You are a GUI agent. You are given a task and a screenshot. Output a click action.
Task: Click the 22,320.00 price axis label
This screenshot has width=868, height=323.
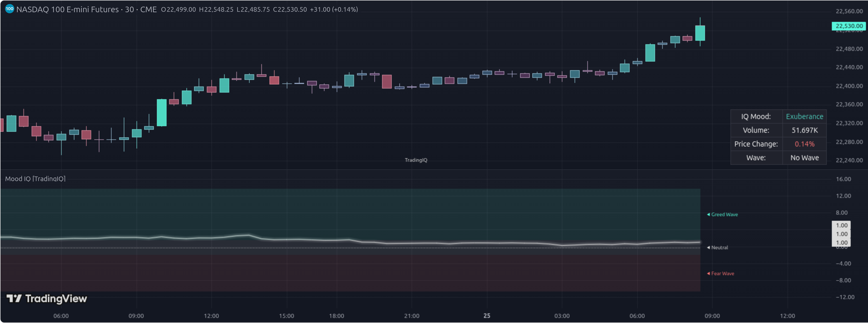click(x=849, y=123)
